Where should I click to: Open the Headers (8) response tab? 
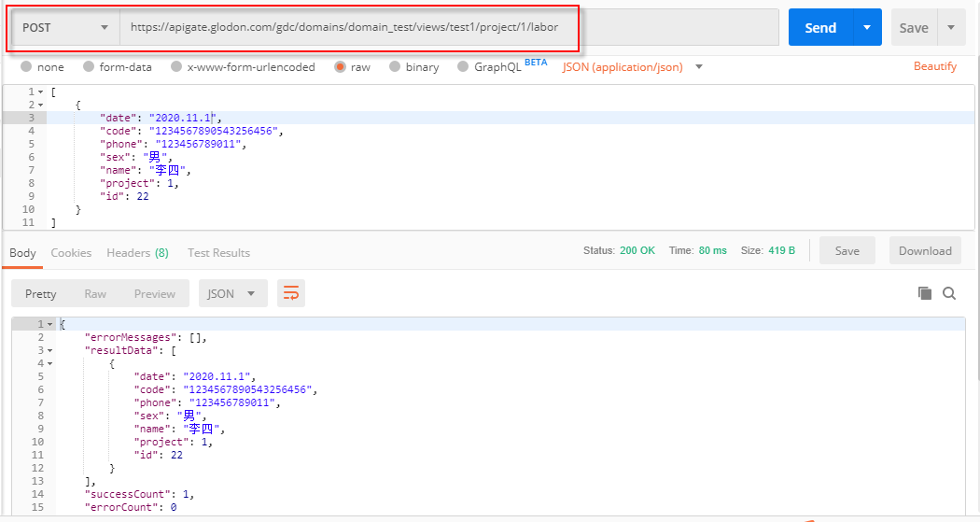coord(137,253)
